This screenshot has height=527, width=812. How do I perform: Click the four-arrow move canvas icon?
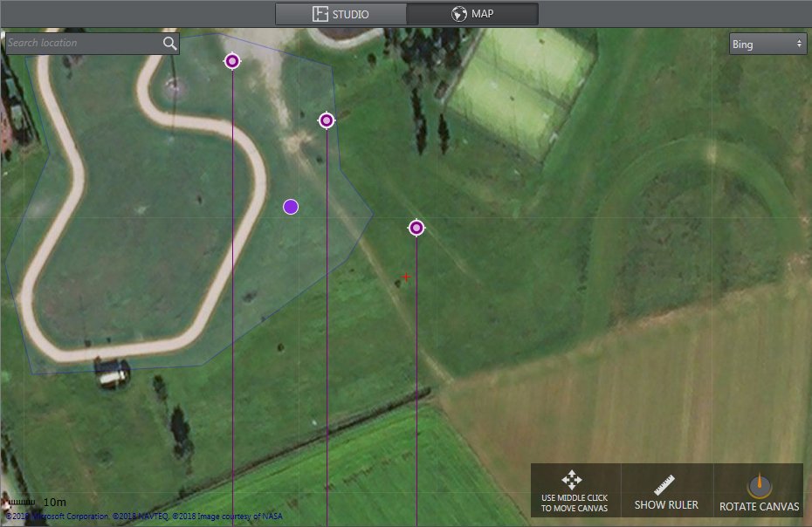[572, 480]
